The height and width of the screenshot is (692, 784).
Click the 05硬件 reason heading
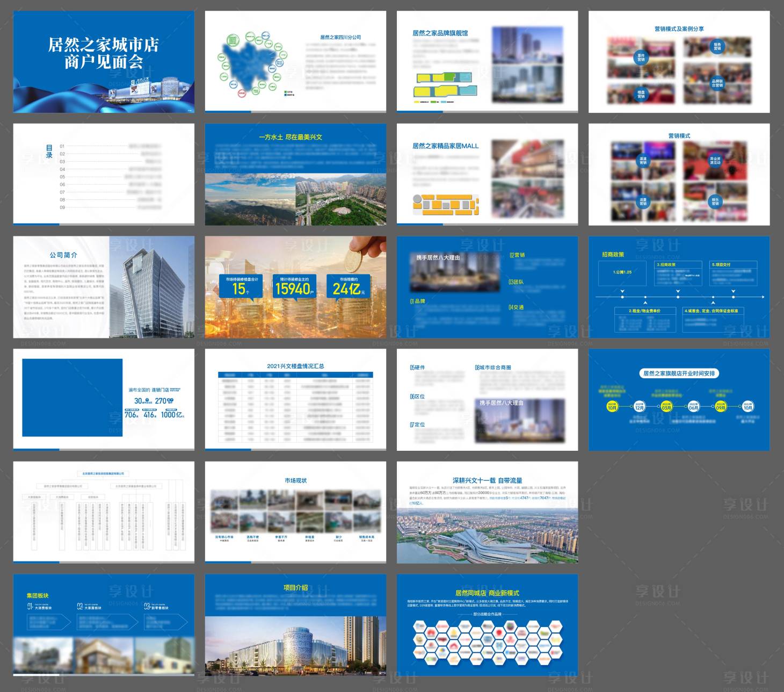(417, 367)
